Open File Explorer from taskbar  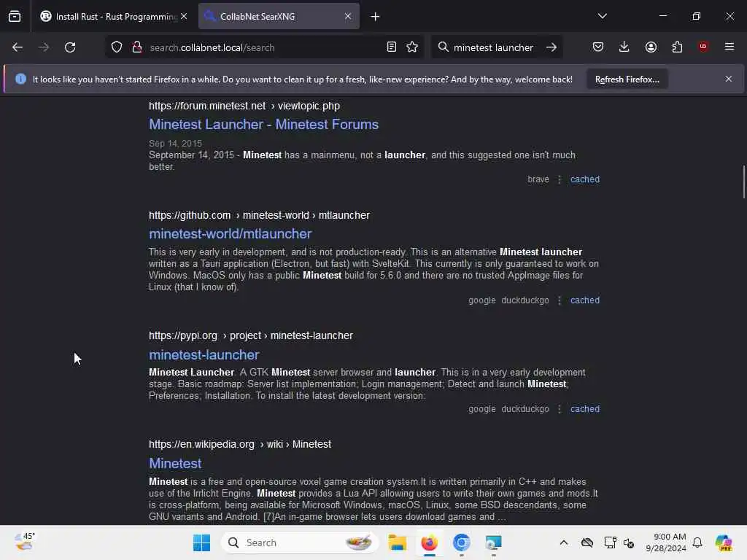397,542
